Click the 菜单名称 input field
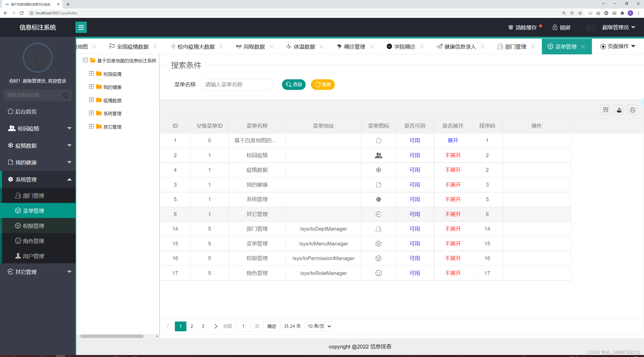The height and width of the screenshot is (357, 644). 237,85
